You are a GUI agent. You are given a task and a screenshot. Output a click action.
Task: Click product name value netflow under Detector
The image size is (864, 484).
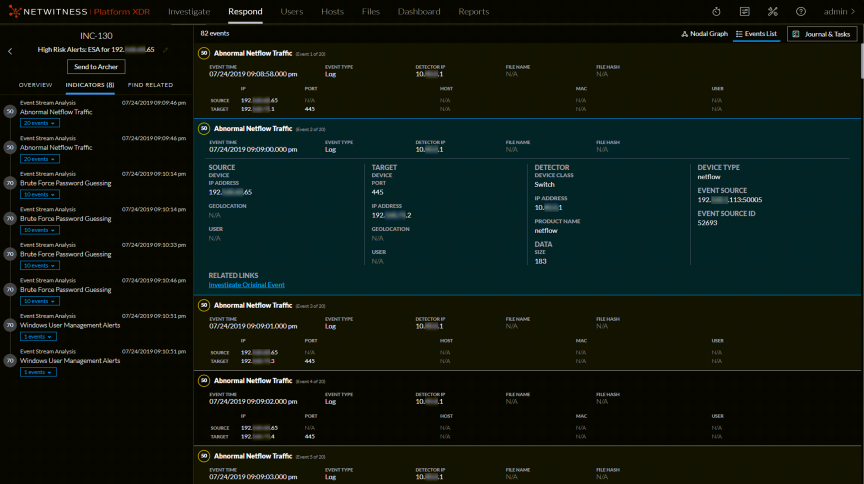(x=546, y=231)
